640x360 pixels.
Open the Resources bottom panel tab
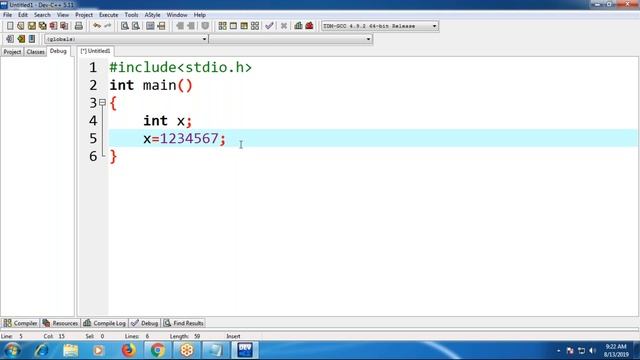60,323
